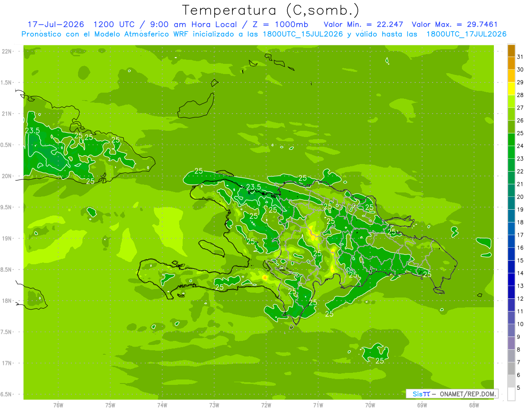Click the "6.5N" latitude tick label
The image size is (532, 411).
7,394
